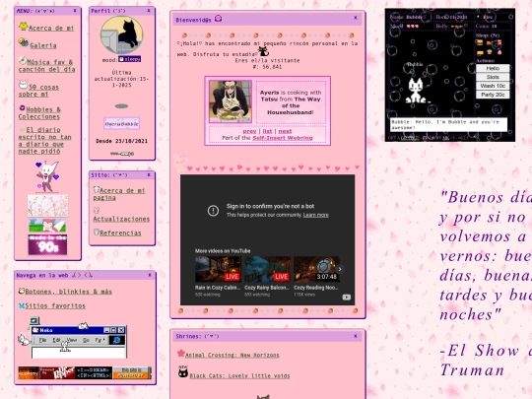The width and height of the screenshot is (532, 399).
Task: Show next YouTube video suggestions arrow
Action: pyautogui.click(x=340, y=269)
